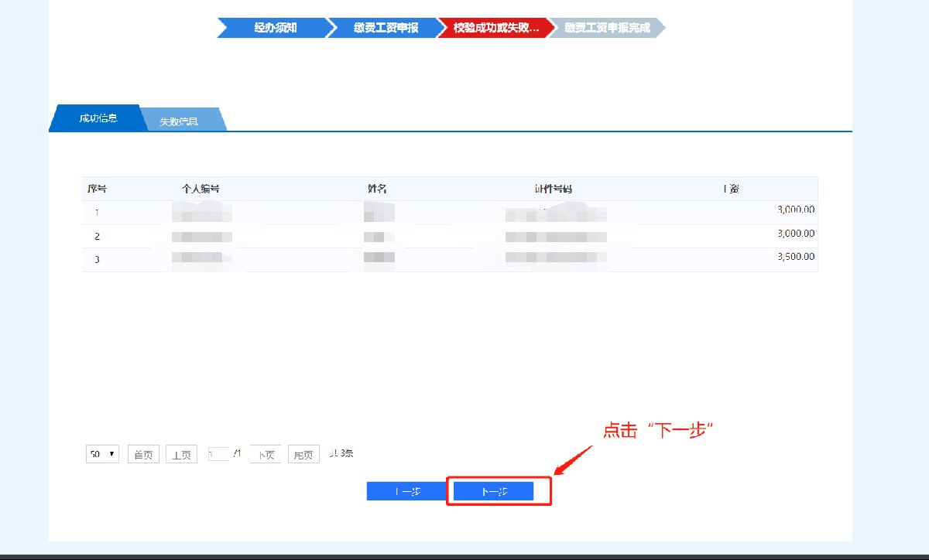The width and height of the screenshot is (929, 560).
Task: Open the 失败信息 tab
Action: pos(180,121)
